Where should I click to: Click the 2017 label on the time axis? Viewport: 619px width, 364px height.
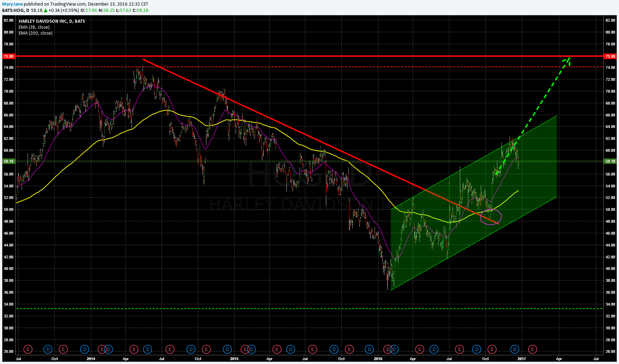coord(522,359)
